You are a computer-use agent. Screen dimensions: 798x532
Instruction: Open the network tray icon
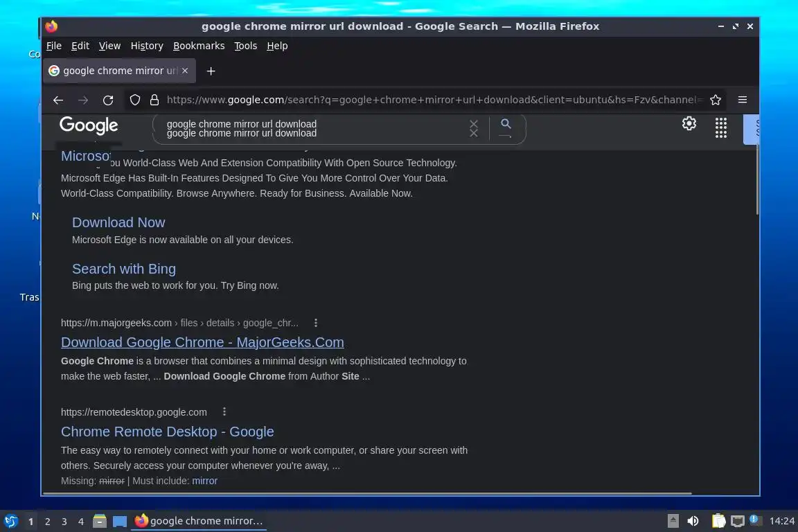(738, 521)
